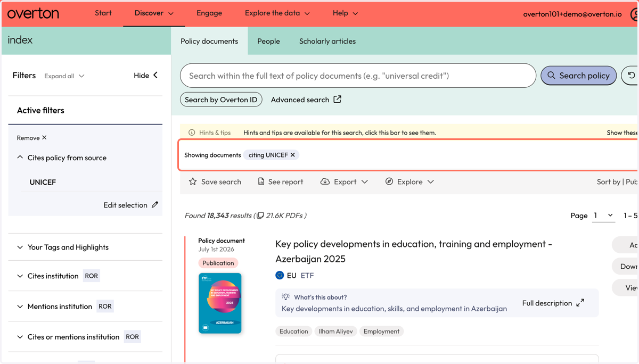
Task: Open the Explore the data menu
Action: pos(277,13)
